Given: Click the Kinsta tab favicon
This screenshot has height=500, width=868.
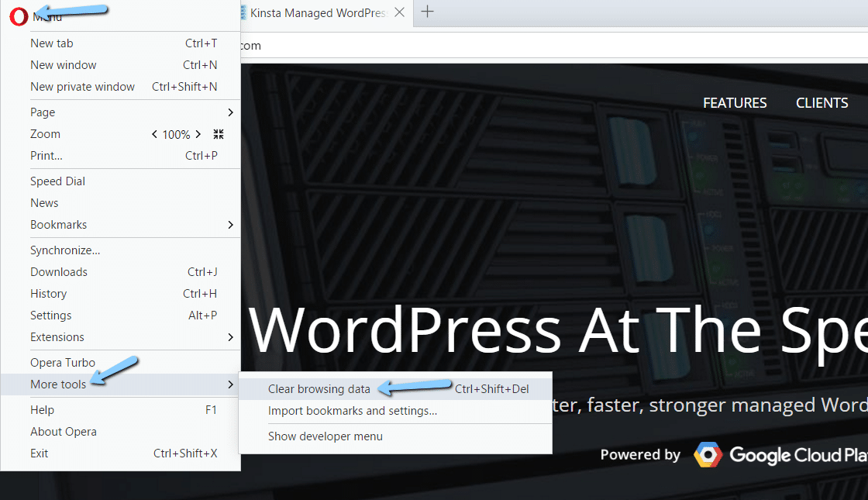Looking at the screenshot, I should pos(243,12).
